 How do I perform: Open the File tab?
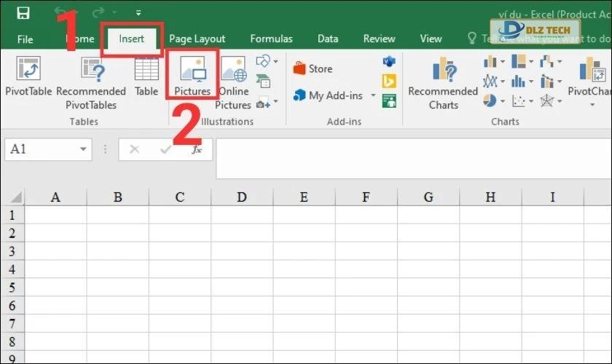(x=25, y=39)
